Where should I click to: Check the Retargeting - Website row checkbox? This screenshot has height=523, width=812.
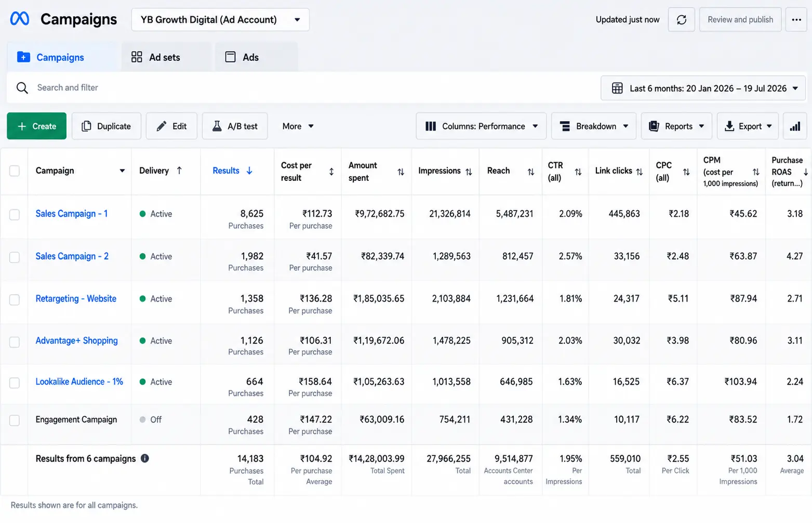15,300
